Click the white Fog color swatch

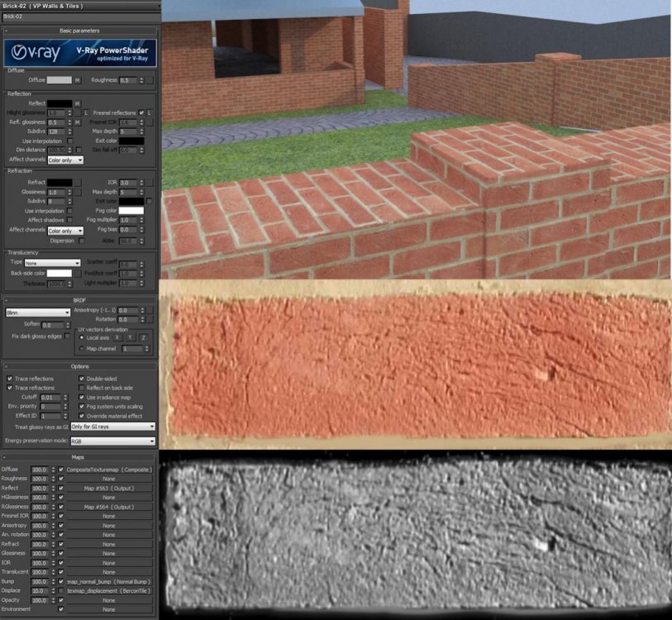pos(131,211)
